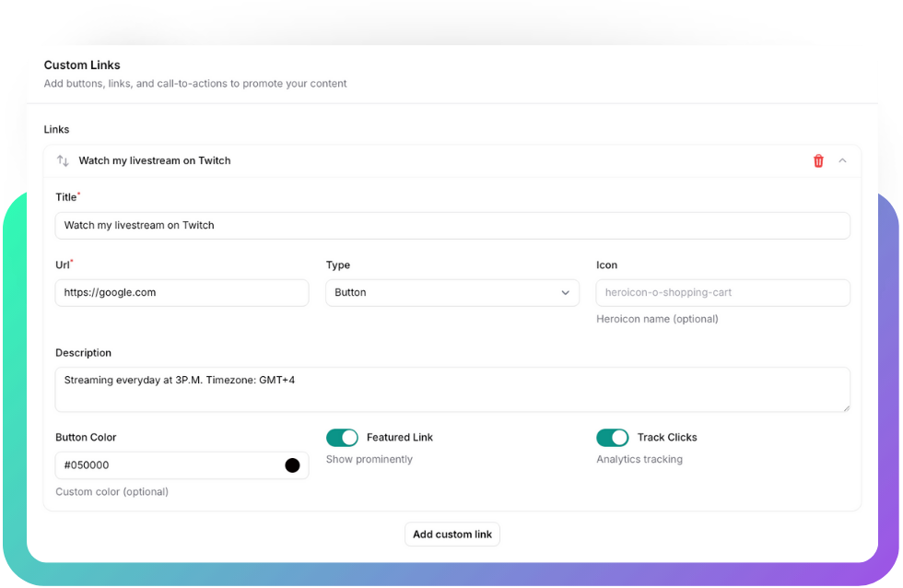Image resolution: width=903 pixels, height=588 pixels.
Task: Click the chevron arrow in the Type select
Action: [565, 293]
